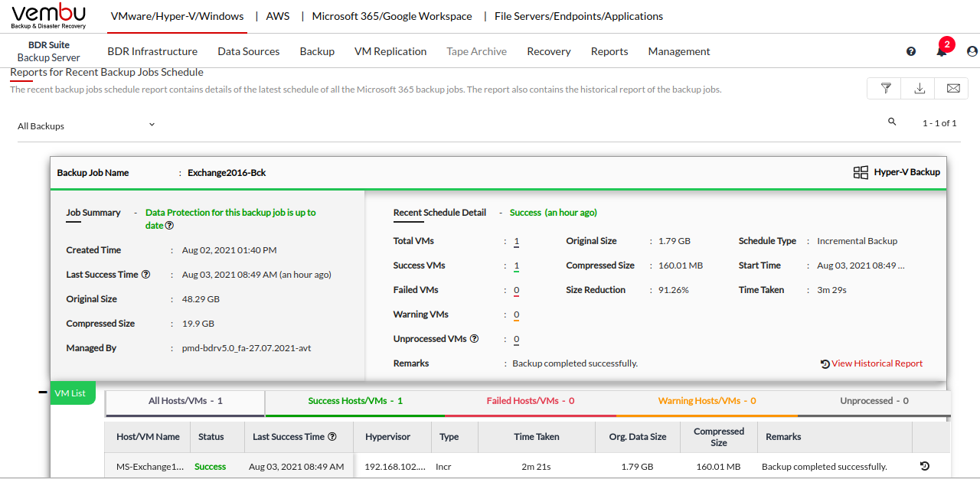Click the VM List green label
This screenshot has width=980, height=479.
point(73,393)
